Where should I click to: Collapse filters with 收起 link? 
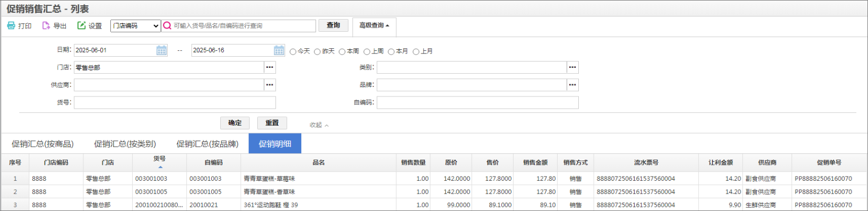pos(319,125)
